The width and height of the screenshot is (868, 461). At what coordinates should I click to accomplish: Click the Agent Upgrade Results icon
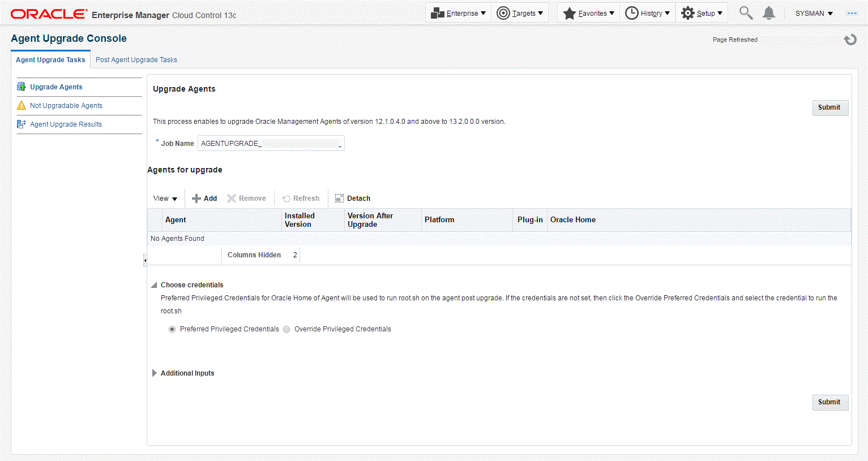click(x=22, y=124)
